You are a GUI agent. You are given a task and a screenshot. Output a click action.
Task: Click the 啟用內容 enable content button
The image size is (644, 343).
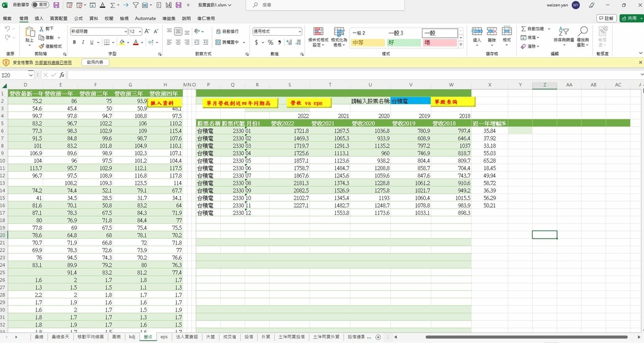tap(95, 62)
